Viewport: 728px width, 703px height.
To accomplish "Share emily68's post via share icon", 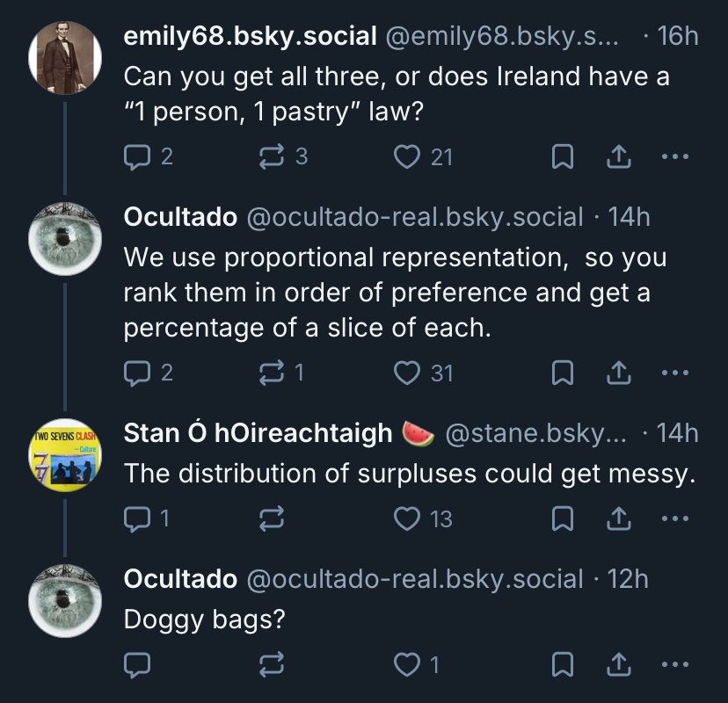I will (618, 156).
